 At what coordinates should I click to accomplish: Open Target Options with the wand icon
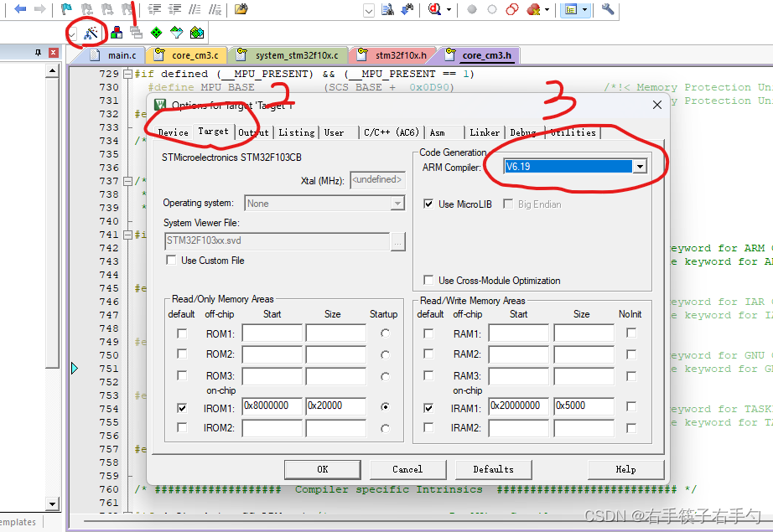click(x=91, y=34)
